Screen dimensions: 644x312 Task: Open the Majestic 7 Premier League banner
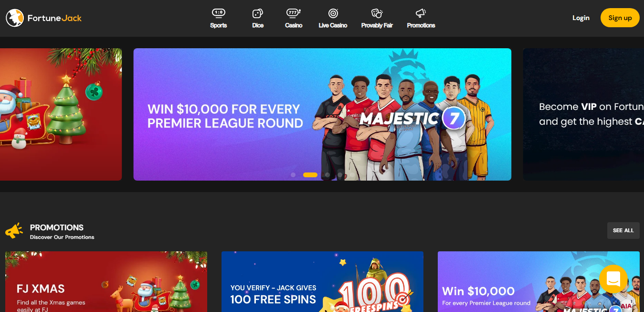pos(322,114)
